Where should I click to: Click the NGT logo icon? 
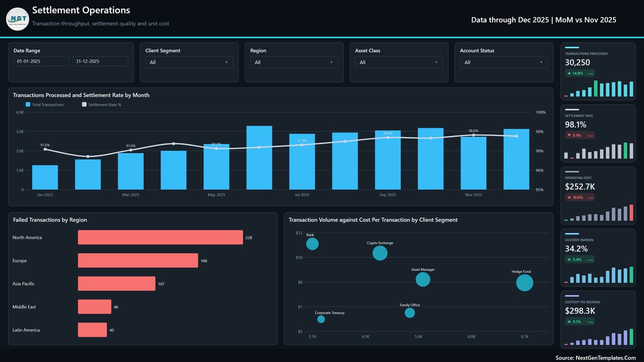coord(18,19)
